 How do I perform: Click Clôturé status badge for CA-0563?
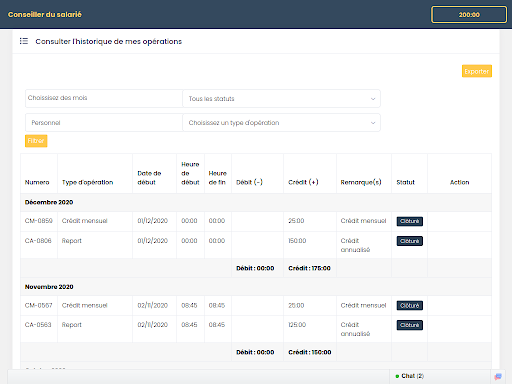pyautogui.click(x=410, y=325)
